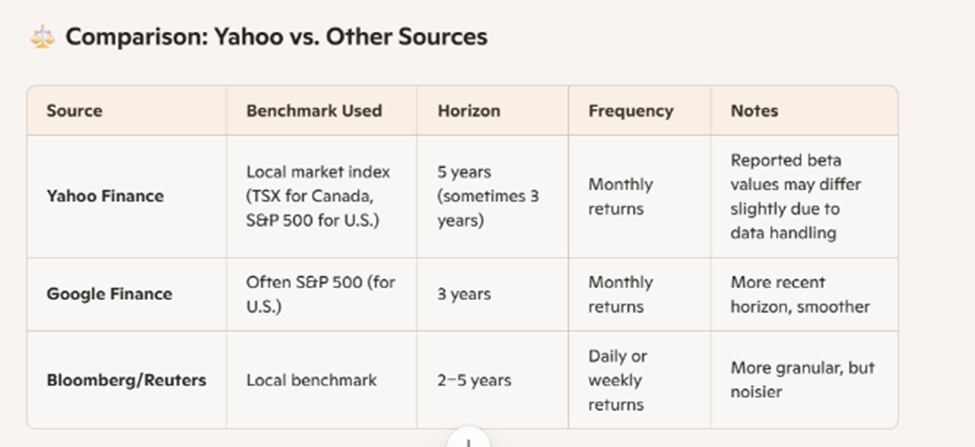Viewport: 975px width, 447px height.
Task: Select the '2–5 years' horizon cell
Action: [x=474, y=380]
